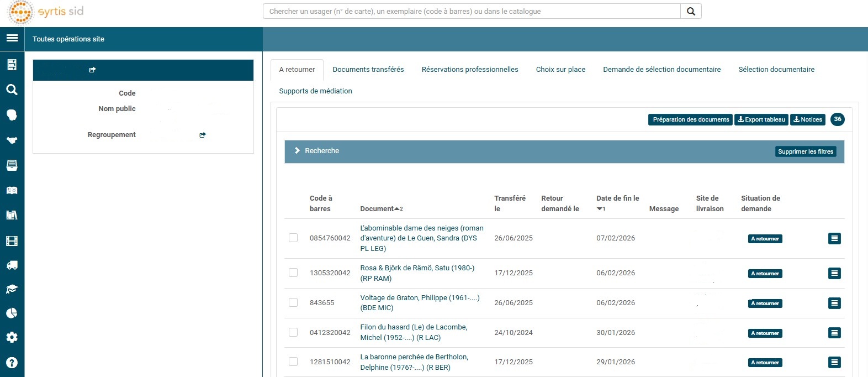Click the 36 results count badge
This screenshot has height=377, width=868.
click(838, 119)
